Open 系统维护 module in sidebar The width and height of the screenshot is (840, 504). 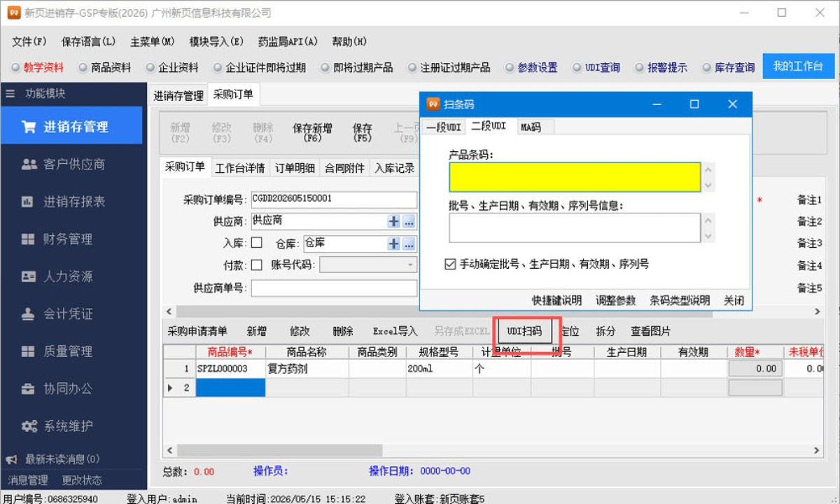point(71,426)
